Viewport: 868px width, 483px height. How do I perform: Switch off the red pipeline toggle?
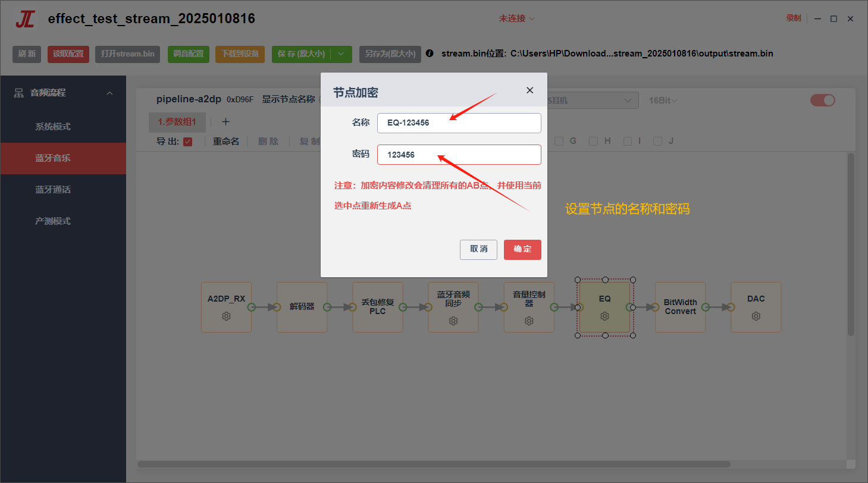(x=823, y=101)
